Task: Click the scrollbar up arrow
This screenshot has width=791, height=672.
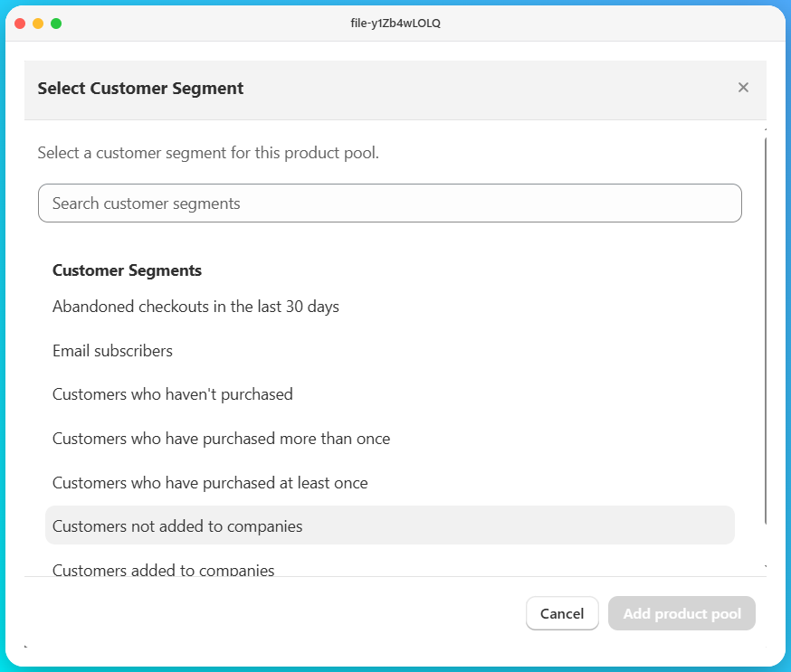Action: [766, 129]
